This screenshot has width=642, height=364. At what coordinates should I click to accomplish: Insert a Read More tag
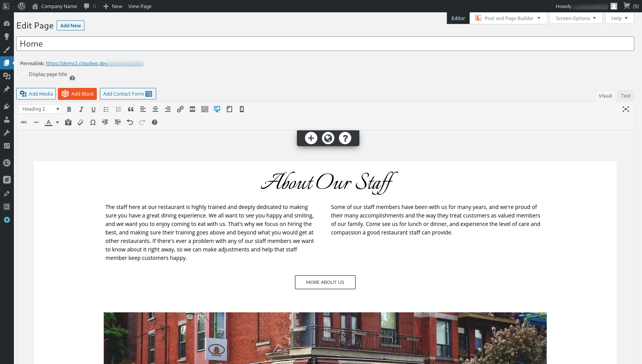pos(192,109)
